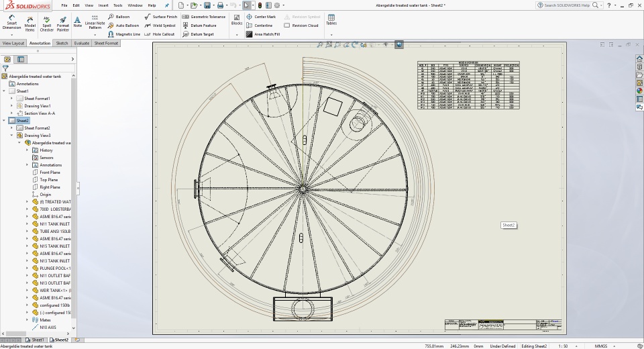Click the Print icon
This screenshot has height=349, width=644.
tap(220, 5)
